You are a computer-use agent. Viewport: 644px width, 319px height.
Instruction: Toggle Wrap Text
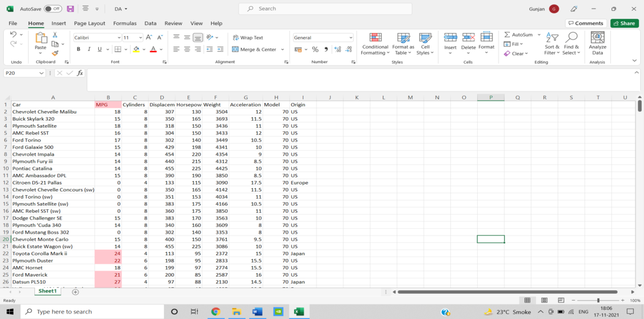pos(248,37)
